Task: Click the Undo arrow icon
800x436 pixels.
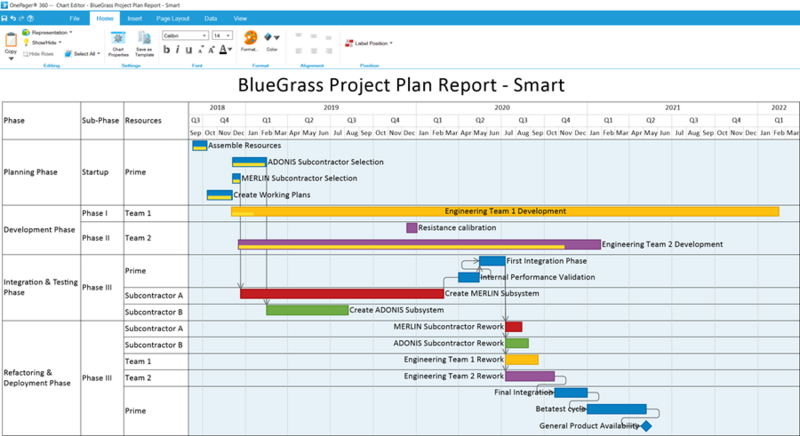Action: pyautogui.click(x=13, y=18)
